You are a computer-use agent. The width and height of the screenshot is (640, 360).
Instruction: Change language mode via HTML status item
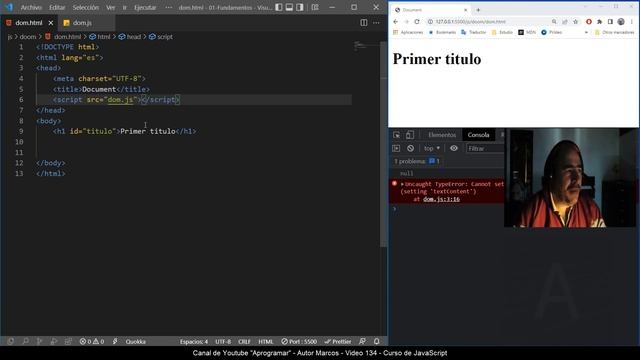coord(266,341)
